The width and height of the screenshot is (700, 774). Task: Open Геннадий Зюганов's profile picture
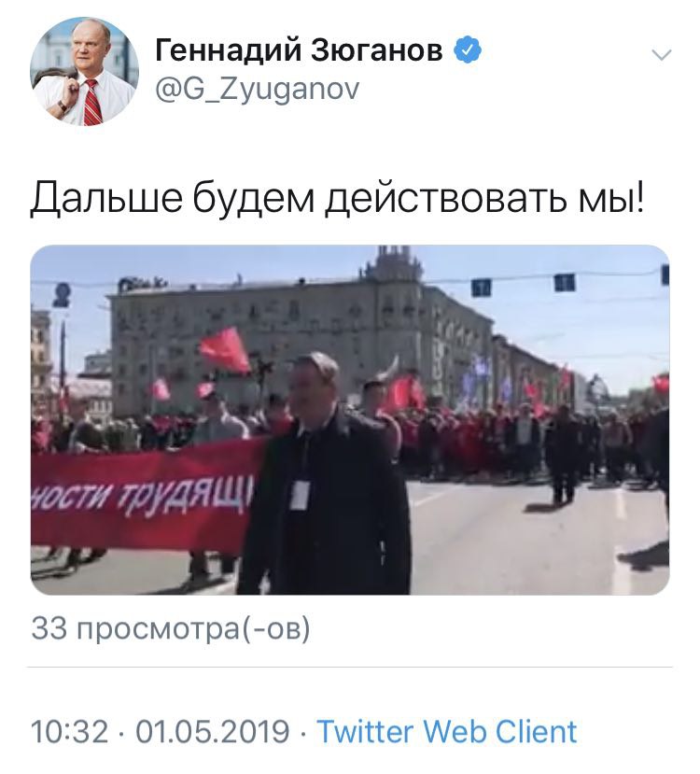click(84, 72)
